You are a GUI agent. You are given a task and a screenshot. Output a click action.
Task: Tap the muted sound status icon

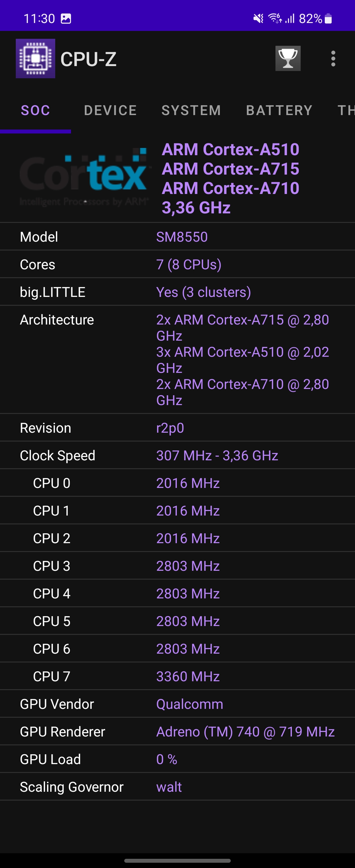point(258,18)
